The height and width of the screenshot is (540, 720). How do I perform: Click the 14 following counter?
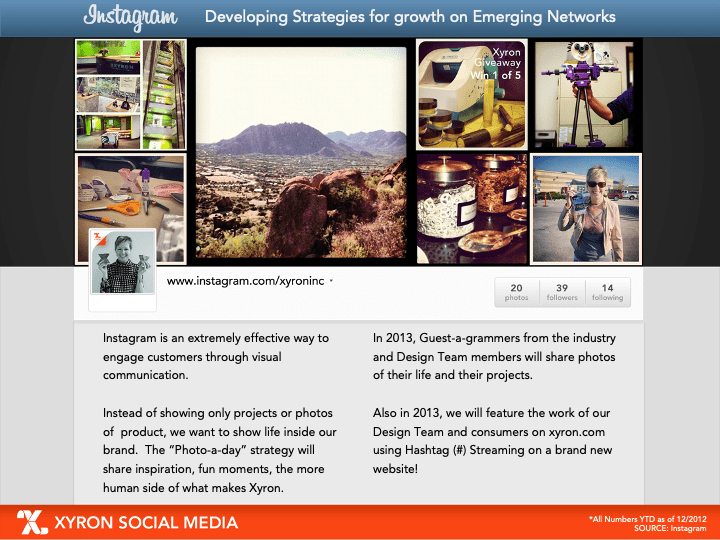[608, 292]
